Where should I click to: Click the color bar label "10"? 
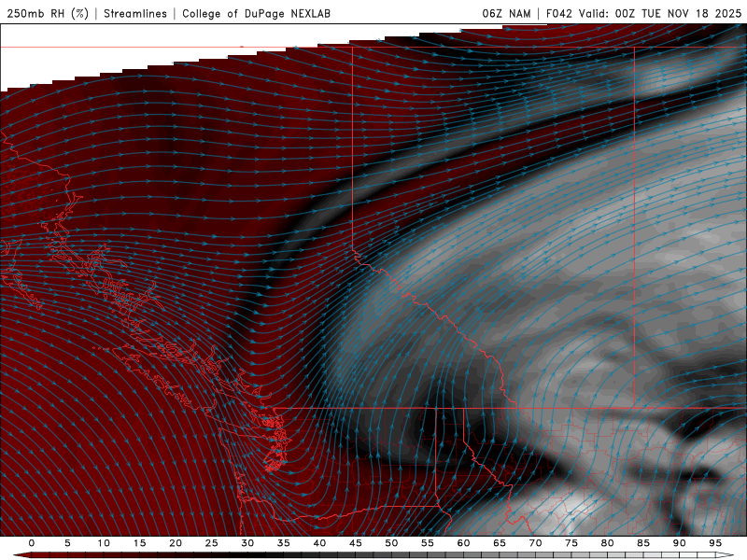click(x=104, y=543)
